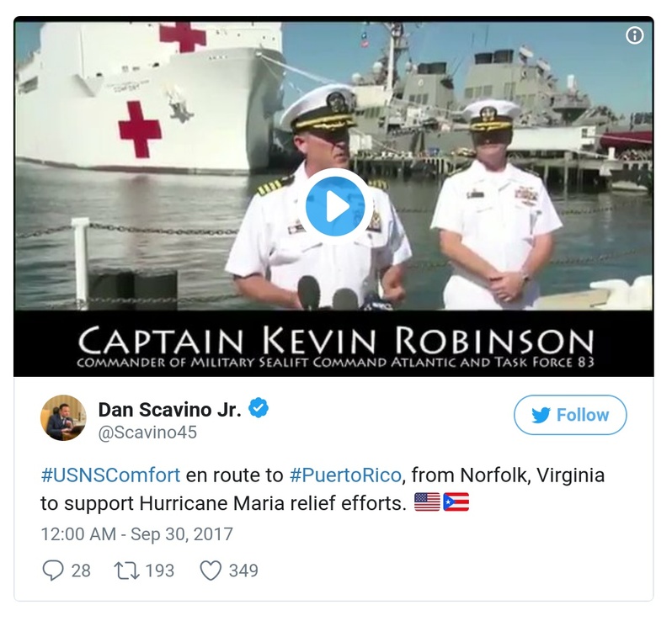This screenshot has width=672, height=621.
Task: Open the #USNSComfort hashtag
Action: point(110,475)
